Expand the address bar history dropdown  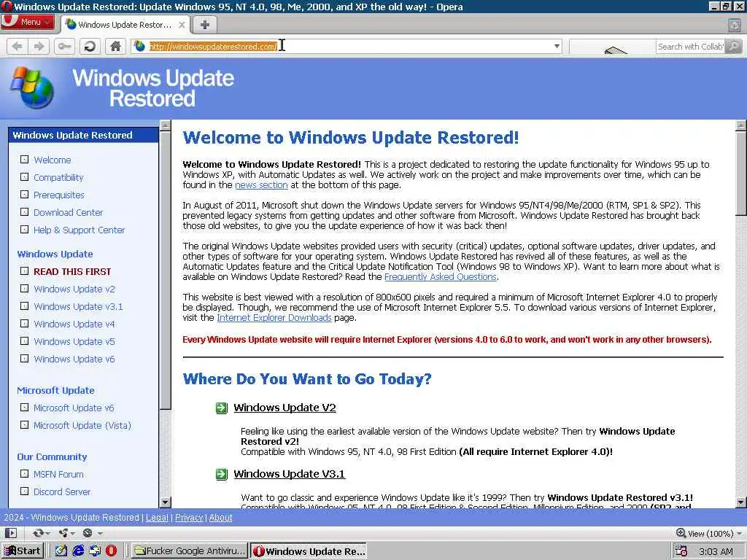coord(557,46)
